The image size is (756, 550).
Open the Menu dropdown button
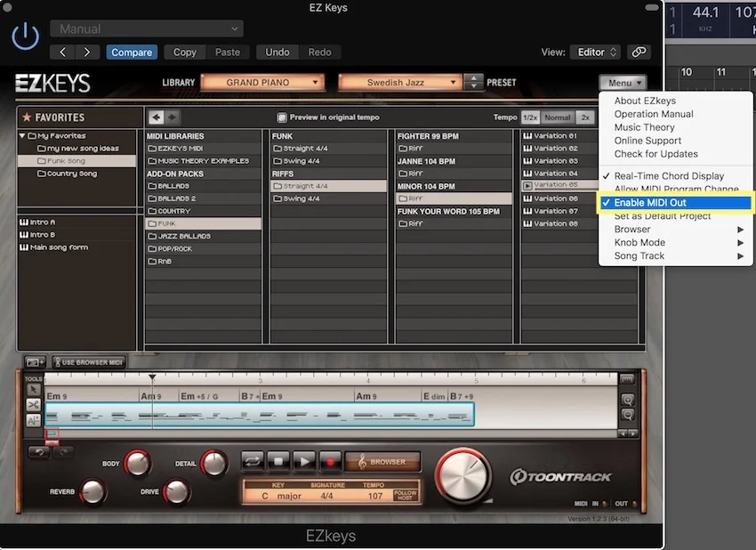[623, 83]
